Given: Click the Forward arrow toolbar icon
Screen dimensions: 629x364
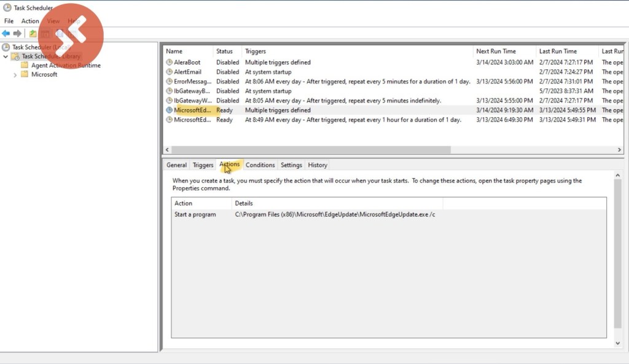Looking at the screenshot, I should (x=17, y=33).
